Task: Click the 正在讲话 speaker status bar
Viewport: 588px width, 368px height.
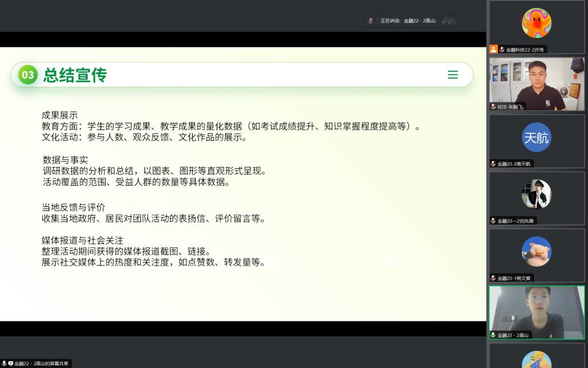Action: [x=410, y=21]
